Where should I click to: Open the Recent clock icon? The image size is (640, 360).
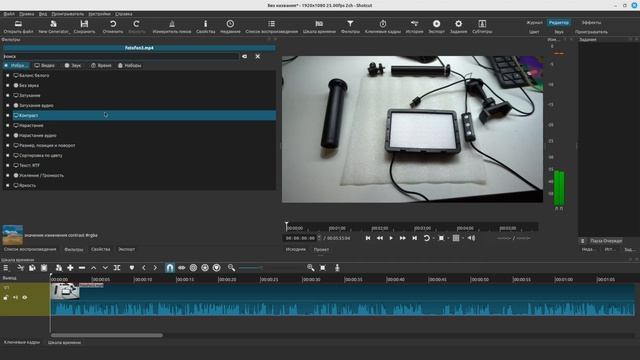pyautogui.click(x=230, y=24)
